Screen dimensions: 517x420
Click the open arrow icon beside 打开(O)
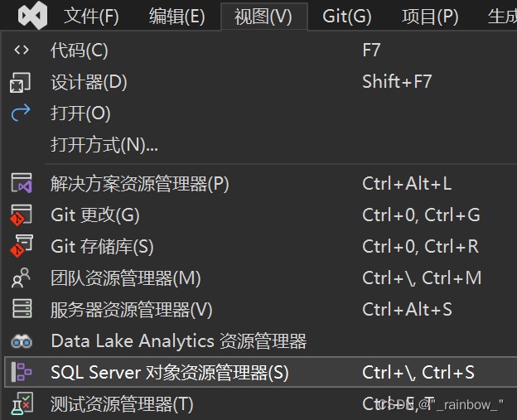(x=21, y=113)
